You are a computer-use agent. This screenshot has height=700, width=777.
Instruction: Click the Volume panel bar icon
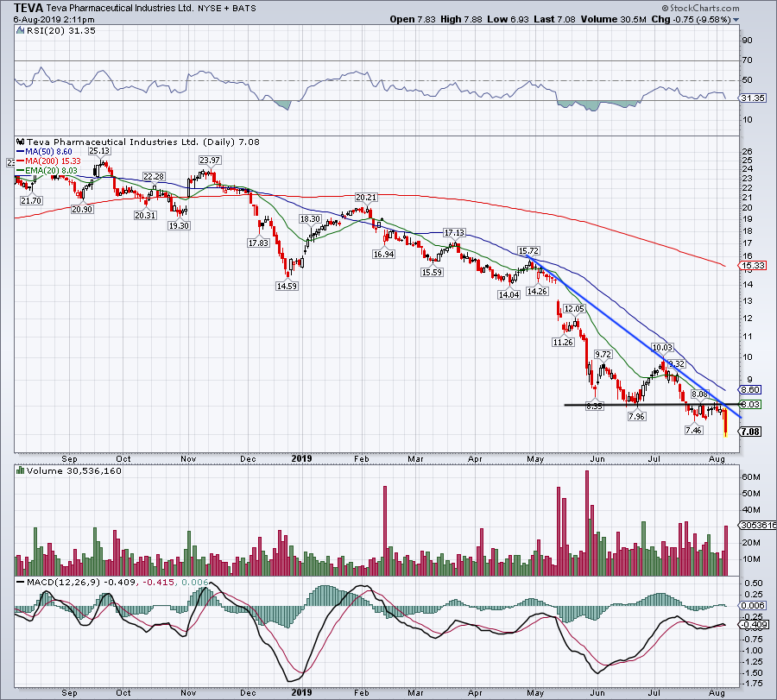tap(21, 470)
